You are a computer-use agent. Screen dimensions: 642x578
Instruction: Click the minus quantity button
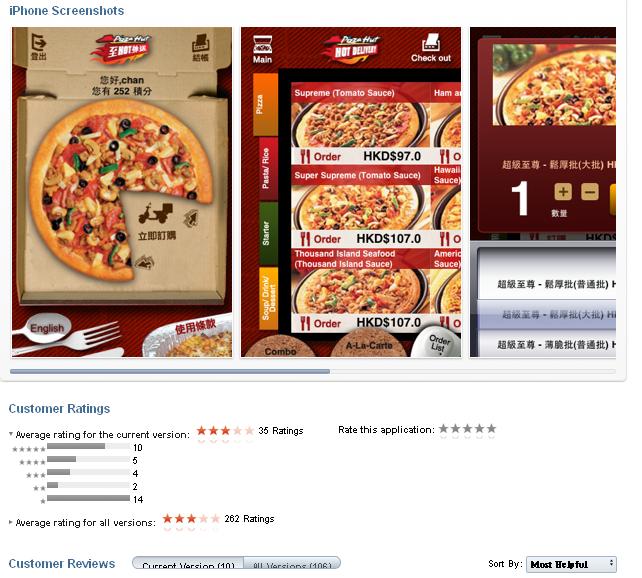pos(590,192)
